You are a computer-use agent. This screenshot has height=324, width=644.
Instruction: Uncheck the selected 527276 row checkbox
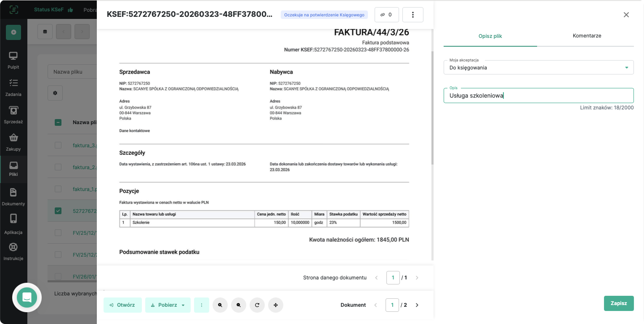click(x=58, y=211)
